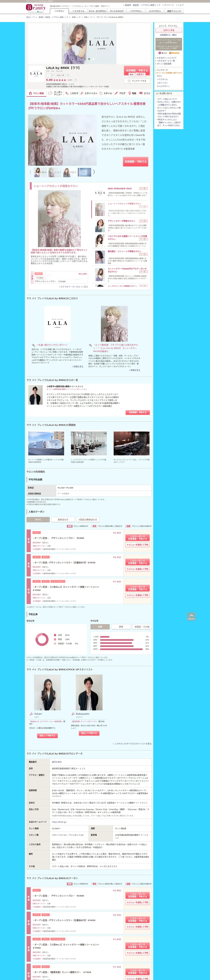This screenshot has width=210, height=980.
Task: Open Kobayashi's stylist photo
Action: (x=89, y=692)
